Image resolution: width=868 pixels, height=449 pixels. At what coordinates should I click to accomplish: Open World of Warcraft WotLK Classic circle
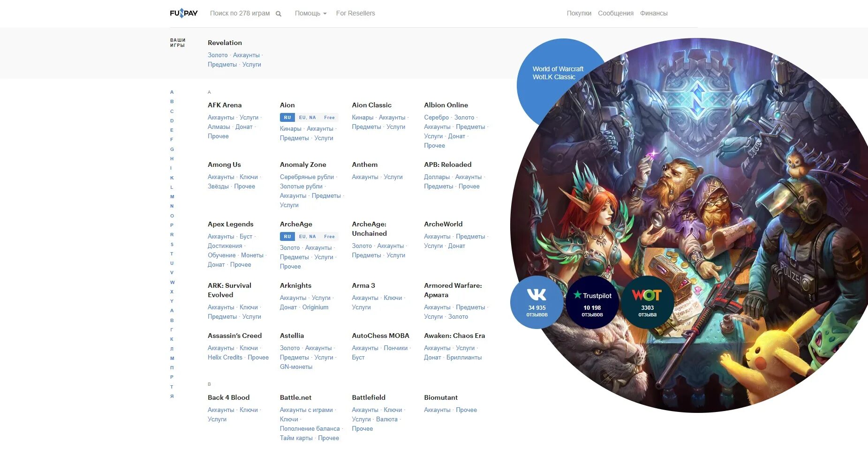click(x=558, y=73)
